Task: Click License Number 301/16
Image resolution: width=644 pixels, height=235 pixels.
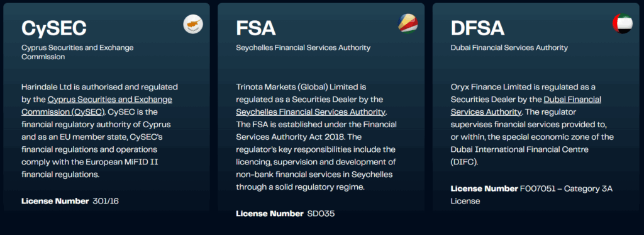Action: [70, 201]
